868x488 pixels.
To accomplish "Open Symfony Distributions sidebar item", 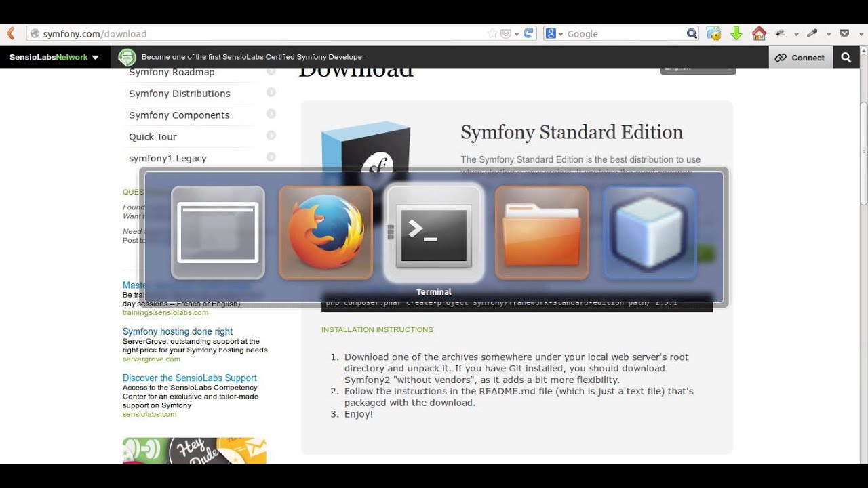I will [x=180, y=94].
